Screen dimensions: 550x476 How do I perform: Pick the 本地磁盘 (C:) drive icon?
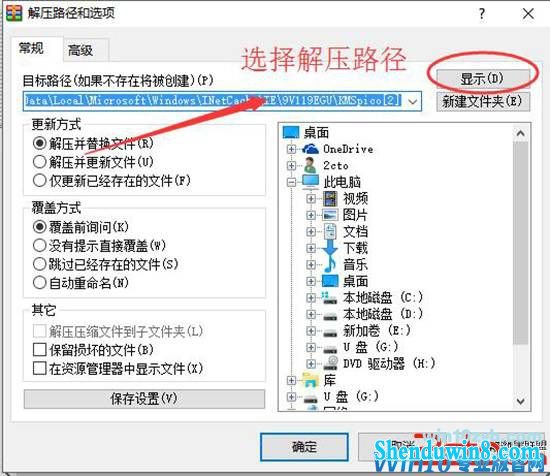[330, 298]
